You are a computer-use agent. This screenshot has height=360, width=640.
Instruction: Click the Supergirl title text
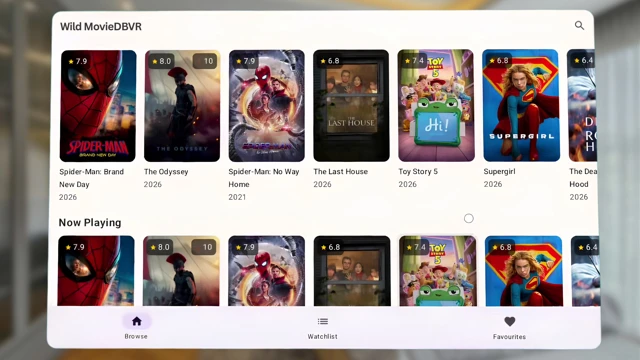point(499,171)
